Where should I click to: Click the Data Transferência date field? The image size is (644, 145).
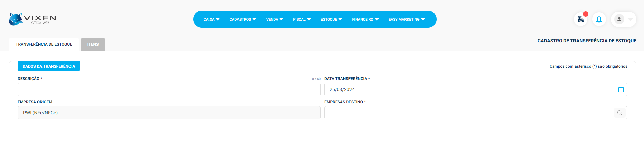point(469,89)
